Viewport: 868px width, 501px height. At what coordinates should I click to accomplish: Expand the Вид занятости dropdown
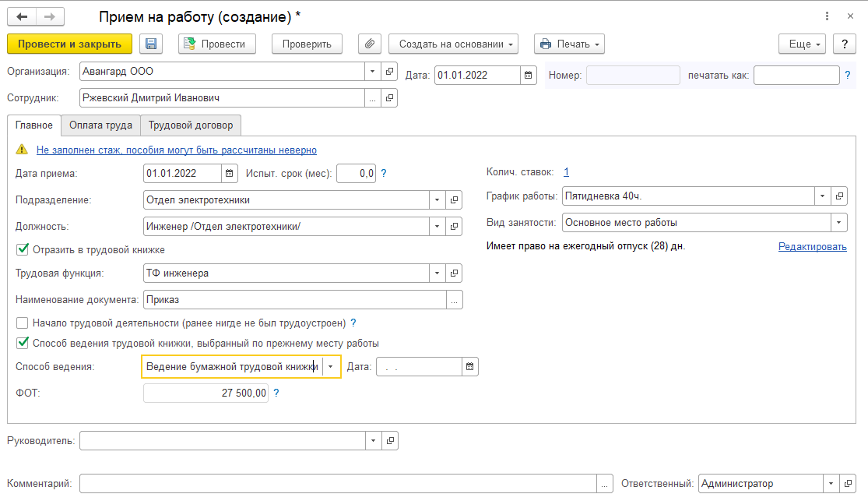pyautogui.click(x=839, y=223)
